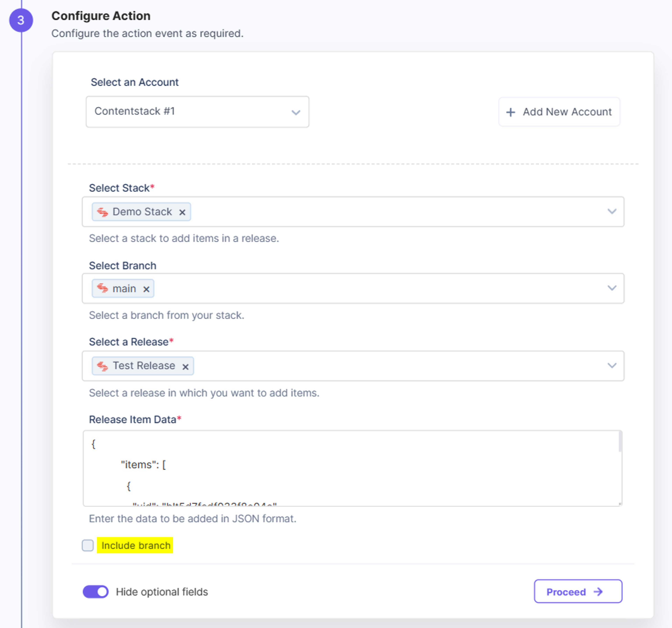Click the Include branch label text

click(136, 545)
